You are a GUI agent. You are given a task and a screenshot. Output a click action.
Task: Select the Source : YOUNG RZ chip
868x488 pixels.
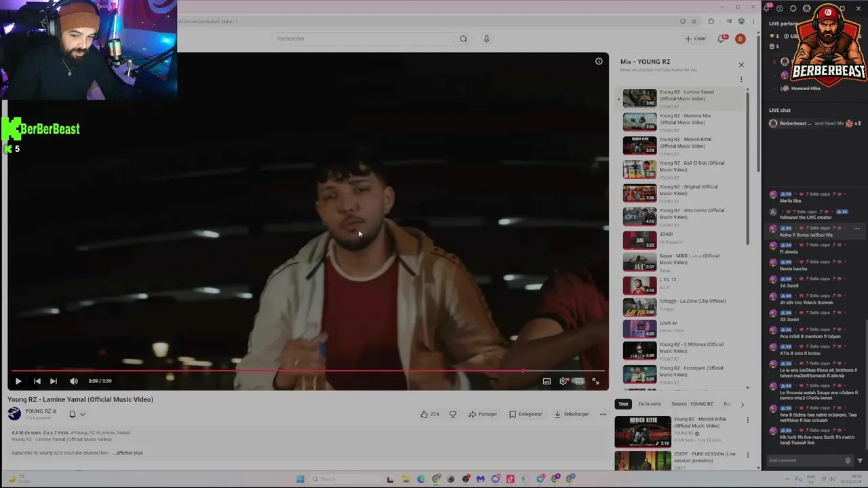click(692, 404)
